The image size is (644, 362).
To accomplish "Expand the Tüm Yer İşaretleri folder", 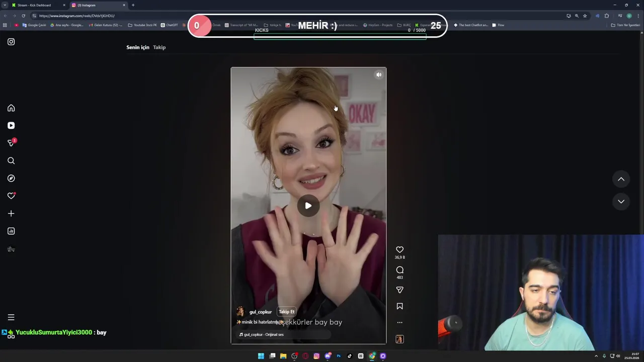I will click(625, 25).
